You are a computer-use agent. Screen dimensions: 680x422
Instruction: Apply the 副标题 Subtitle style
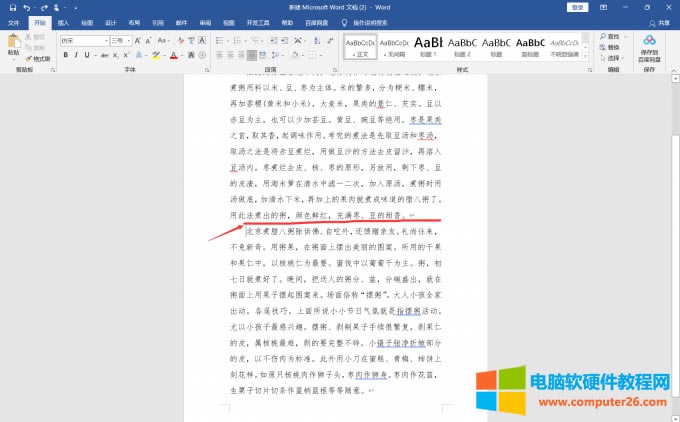[530, 47]
